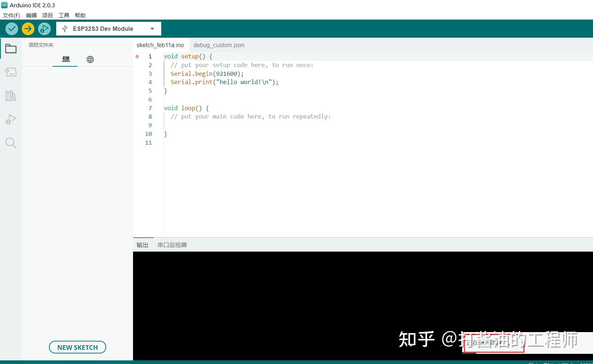The height and width of the screenshot is (364, 593).
Task: Switch to the debug_custom.json tab
Action: coord(219,45)
